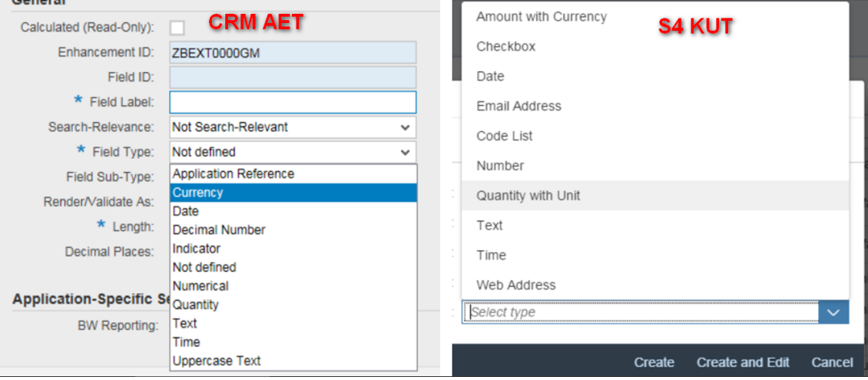Select Time in the CRM AET list
868x380 pixels.
click(x=293, y=342)
